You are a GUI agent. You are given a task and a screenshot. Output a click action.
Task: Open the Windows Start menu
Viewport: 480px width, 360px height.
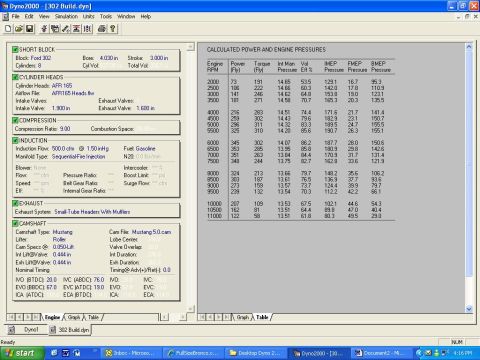(22, 353)
